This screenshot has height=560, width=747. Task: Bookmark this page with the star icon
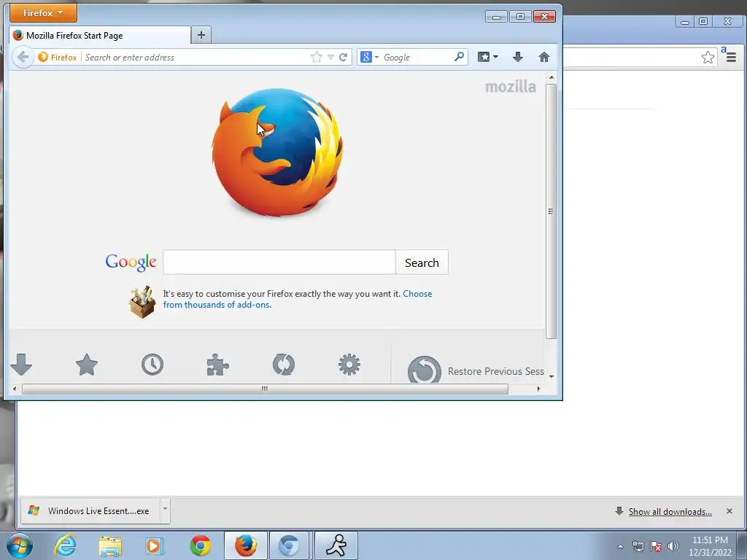point(317,57)
